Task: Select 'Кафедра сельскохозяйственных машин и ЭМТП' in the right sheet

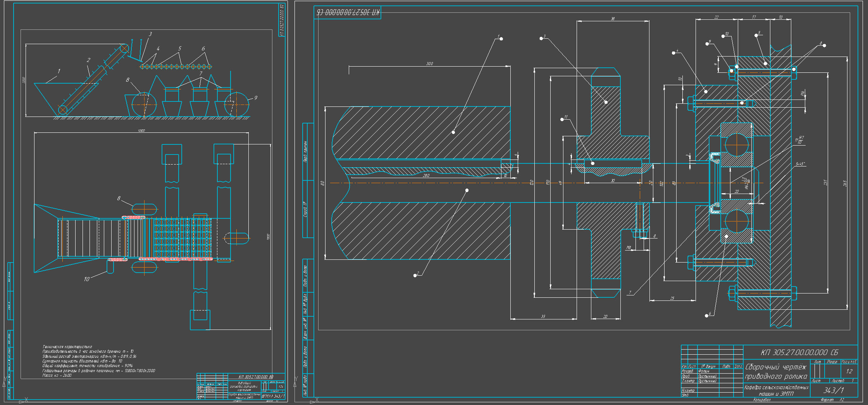Action: (x=776, y=390)
